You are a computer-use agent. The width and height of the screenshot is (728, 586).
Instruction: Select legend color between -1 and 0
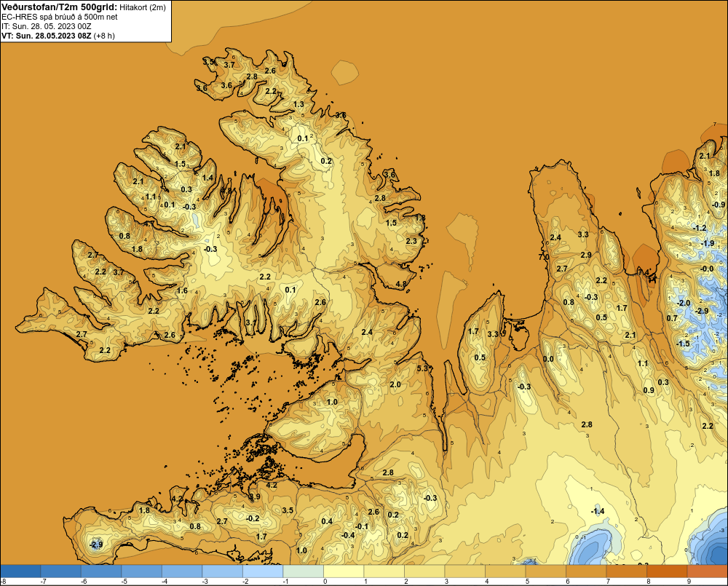coord(303,571)
